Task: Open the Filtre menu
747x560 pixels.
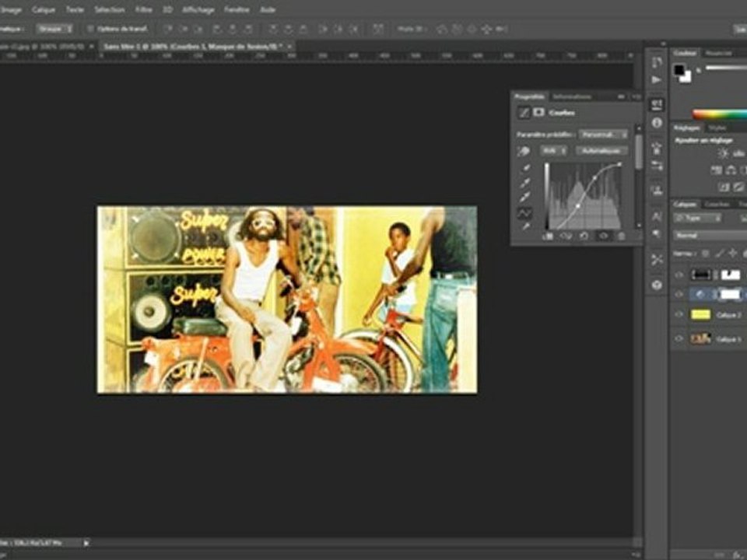Action: click(x=144, y=9)
